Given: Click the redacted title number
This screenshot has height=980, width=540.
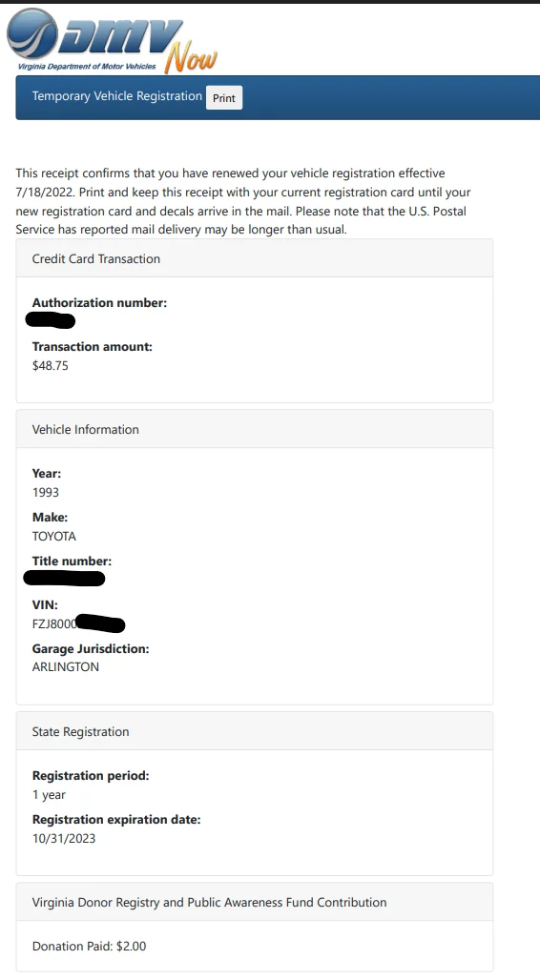Looking at the screenshot, I should pyautogui.click(x=64, y=578).
